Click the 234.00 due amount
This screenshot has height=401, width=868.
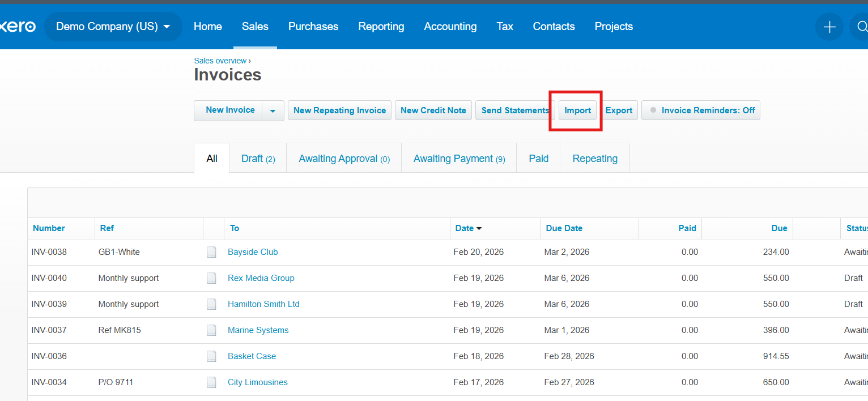(776, 252)
